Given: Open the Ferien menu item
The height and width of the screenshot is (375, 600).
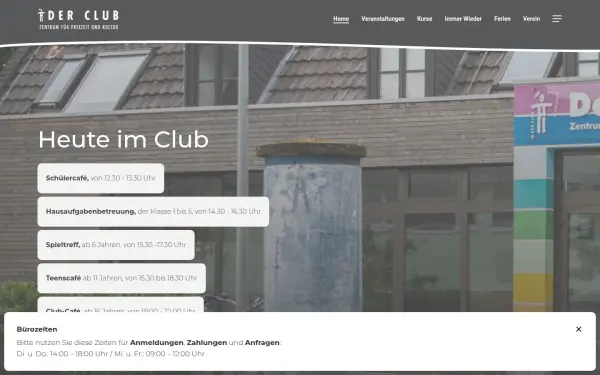Looking at the screenshot, I should coord(502,19).
